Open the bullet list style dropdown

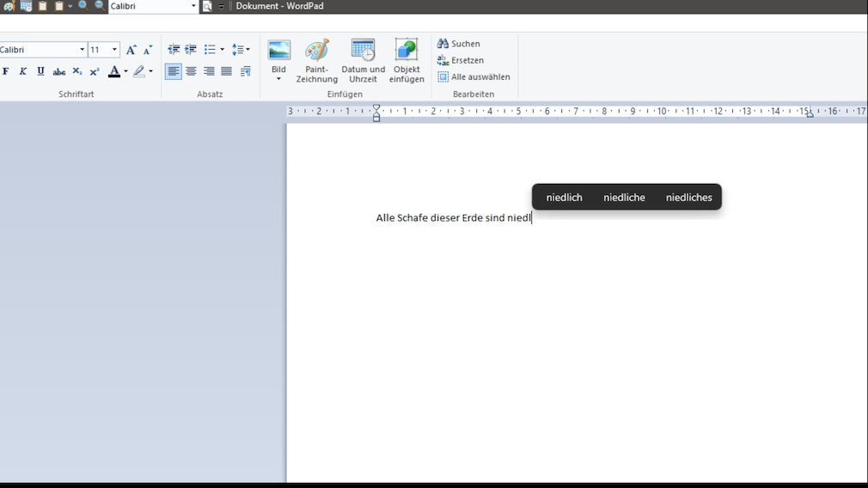(x=222, y=50)
